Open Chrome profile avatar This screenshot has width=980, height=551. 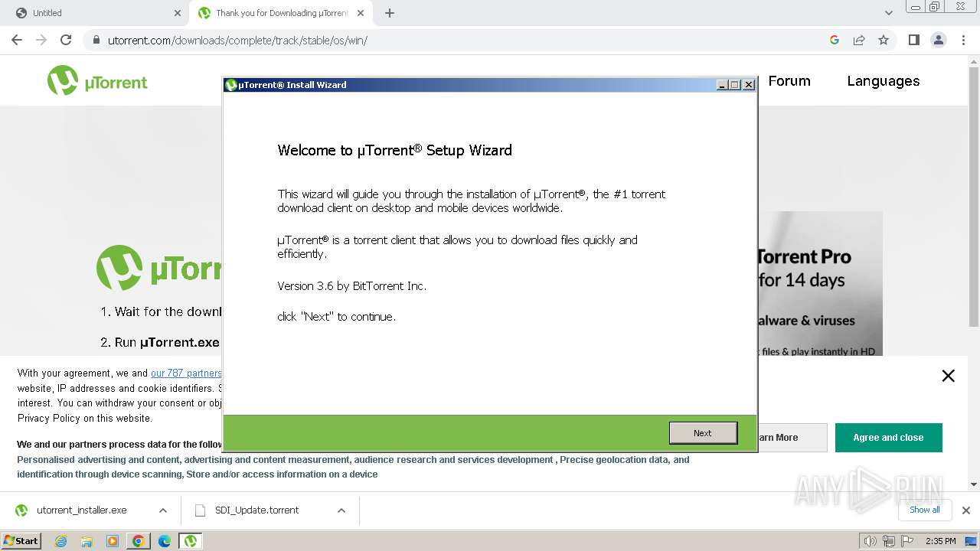tap(939, 40)
